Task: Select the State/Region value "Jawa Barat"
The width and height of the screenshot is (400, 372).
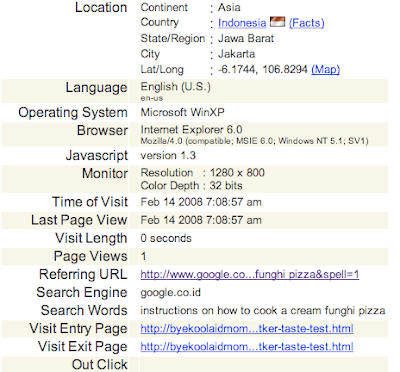Action: pos(246,38)
